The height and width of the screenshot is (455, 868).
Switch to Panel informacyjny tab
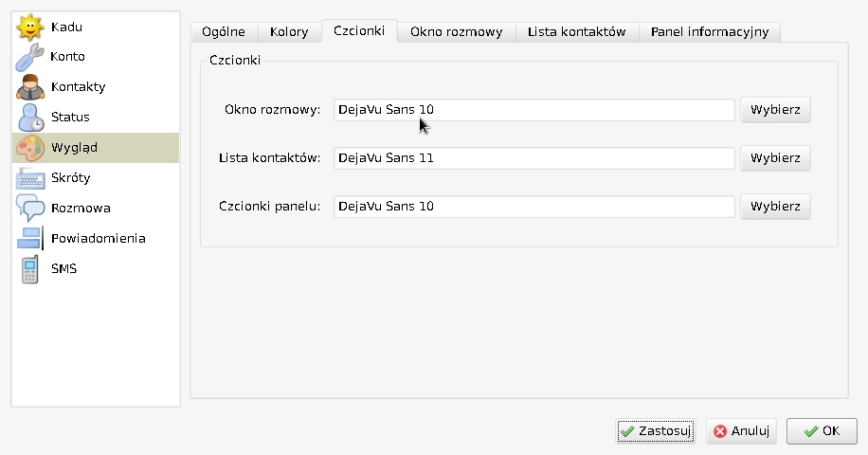[710, 32]
